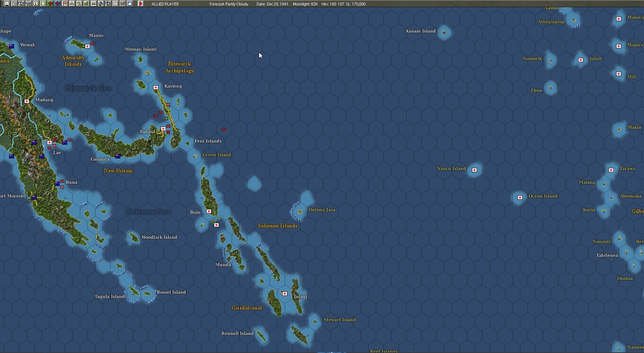The height and width of the screenshot is (353, 644).
Task: Click the red plane on green background icon
Action: tap(50, 4)
